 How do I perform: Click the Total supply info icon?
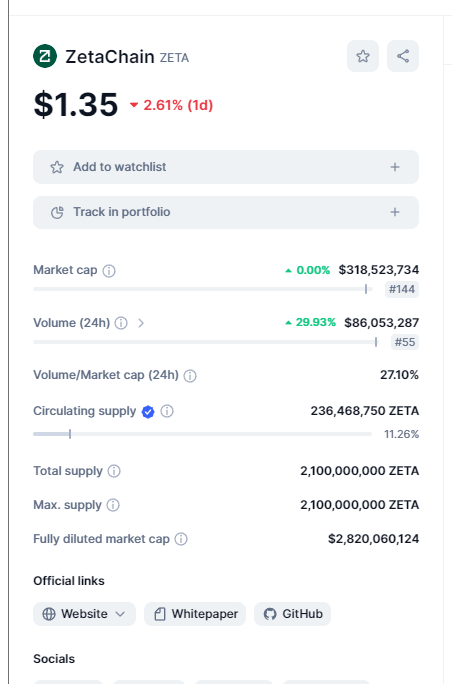point(114,471)
